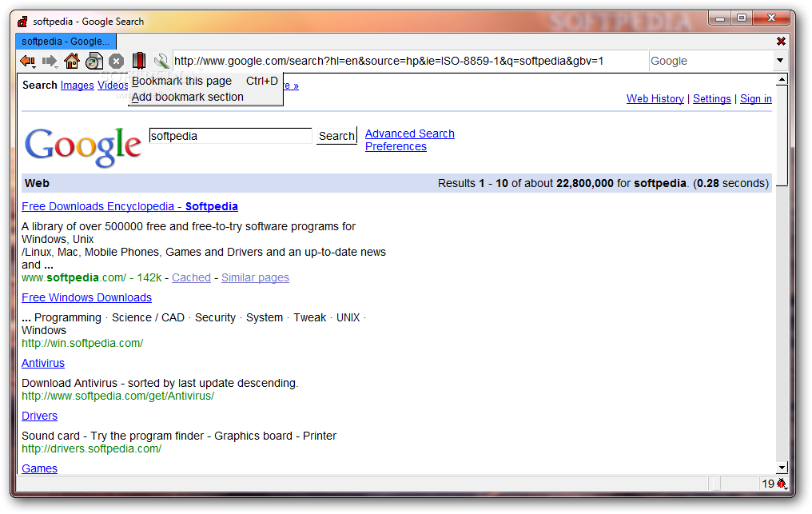This screenshot has height=514, width=812.
Task: Open the Settings link
Action: coord(711,98)
